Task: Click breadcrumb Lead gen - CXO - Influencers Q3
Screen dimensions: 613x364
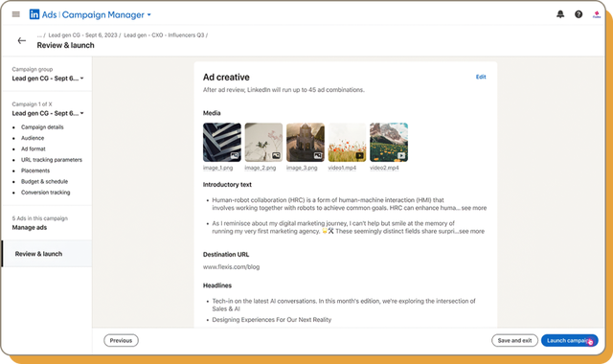Action: click(x=164, y=35)
